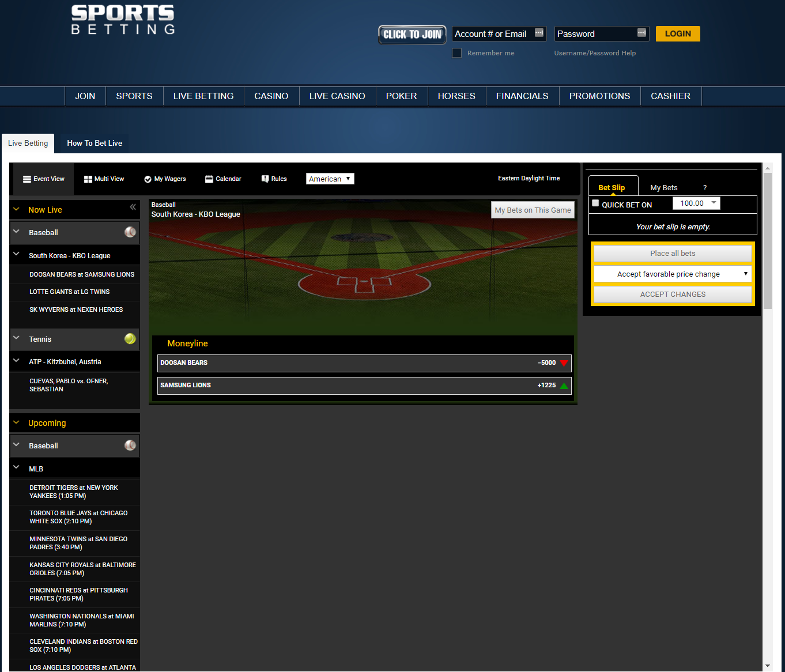Click baseball icon in Now Live section
785x672 pixels.
(x=130, y=232)
